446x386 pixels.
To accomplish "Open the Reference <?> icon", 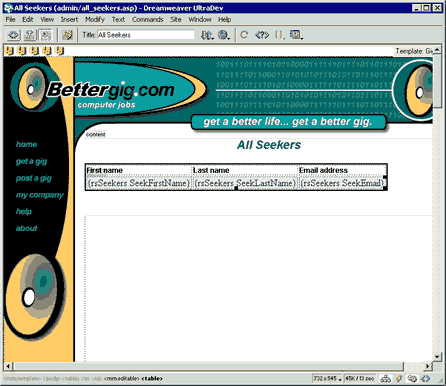I will (262, 35).
